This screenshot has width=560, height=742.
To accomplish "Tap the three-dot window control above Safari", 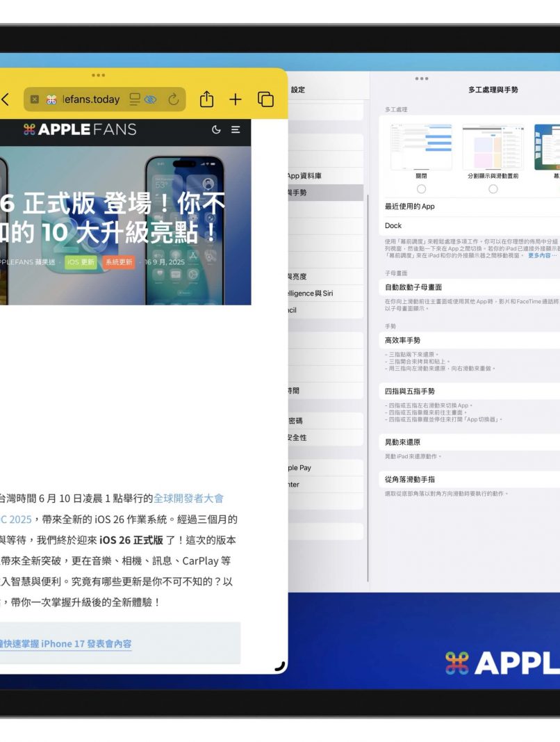I will (99, 75).
